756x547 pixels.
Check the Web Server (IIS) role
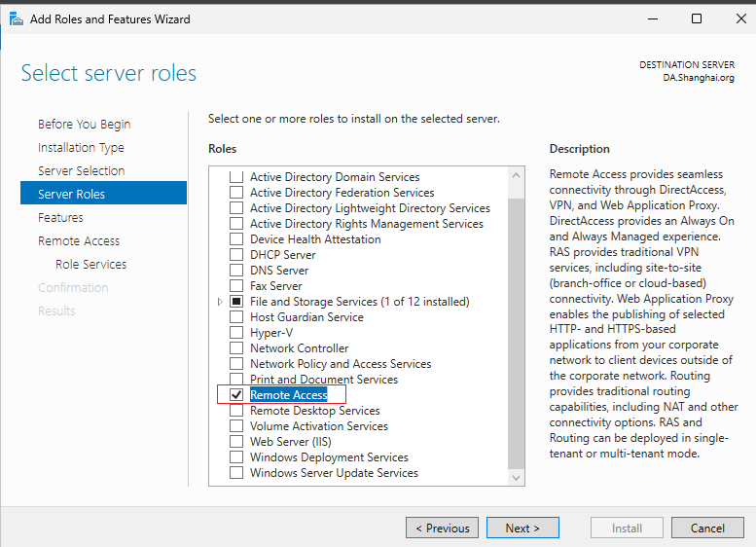pos(236,442)
